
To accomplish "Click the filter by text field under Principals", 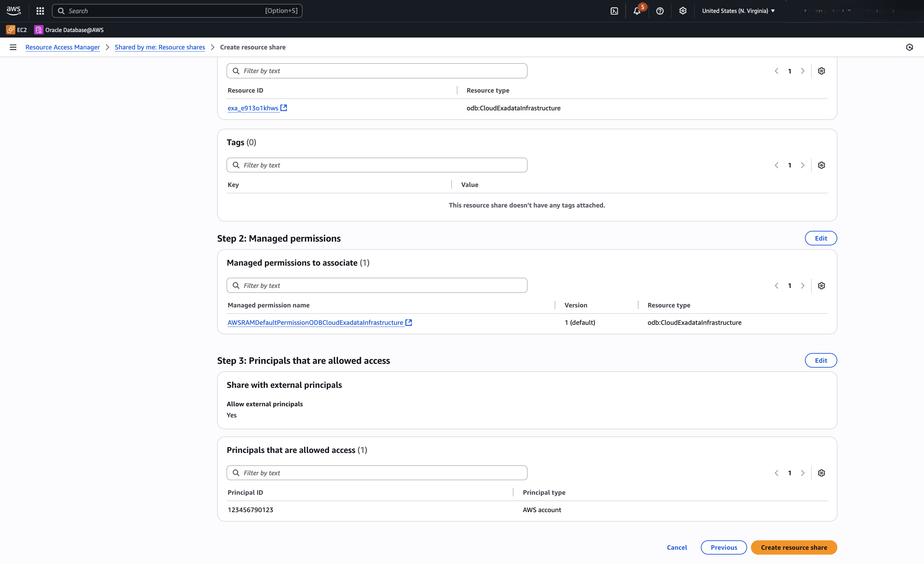I will (376, 473).
